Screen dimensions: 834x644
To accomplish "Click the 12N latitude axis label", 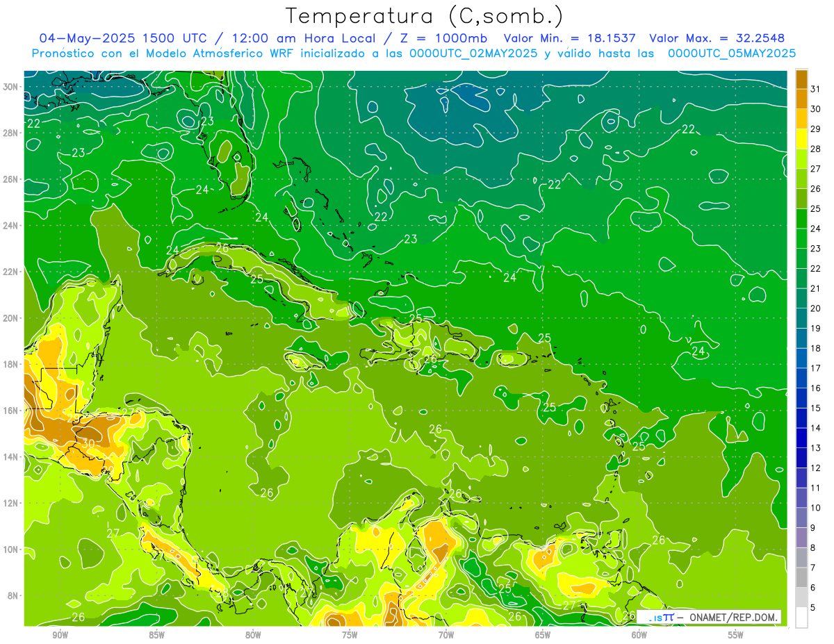I will (12, 503).
